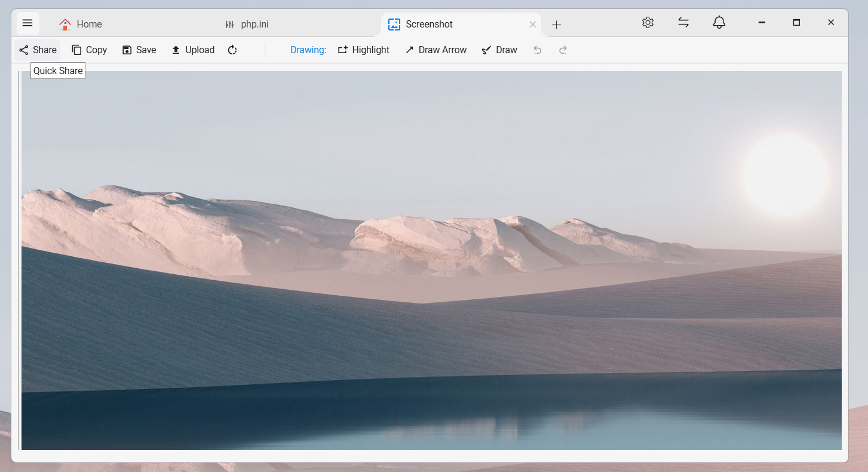The height and width of the screenshot is (472, 868).
Task: Select the Draw Arrow tool
Action: [436, 50]
